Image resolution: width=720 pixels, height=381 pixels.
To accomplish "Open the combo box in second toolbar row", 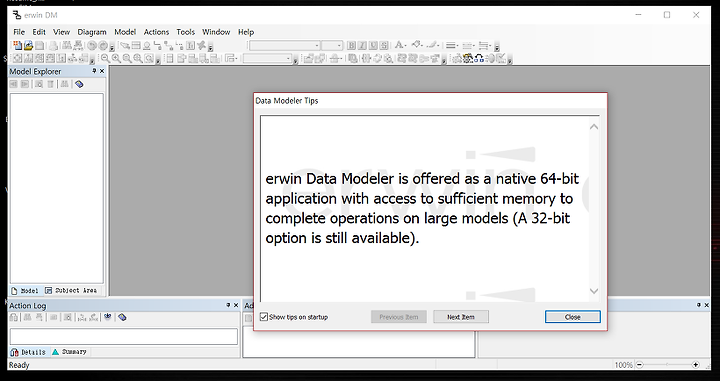I will (x=267, y=58).
